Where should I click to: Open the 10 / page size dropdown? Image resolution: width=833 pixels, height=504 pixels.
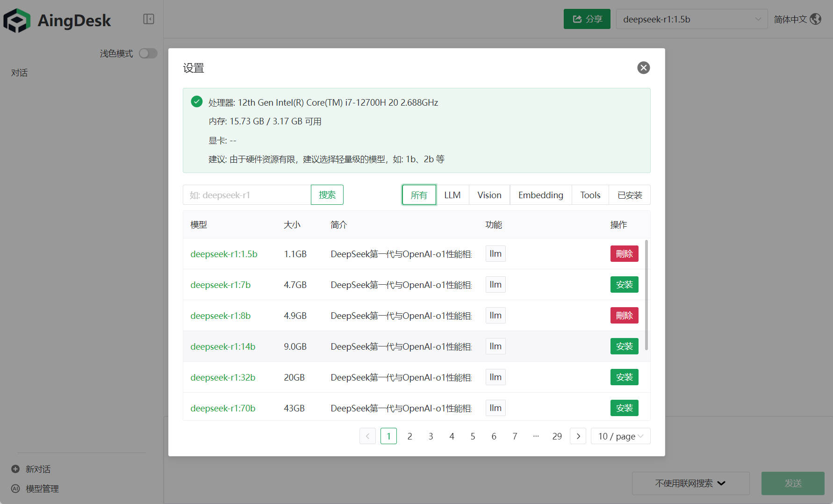[620, 436]
